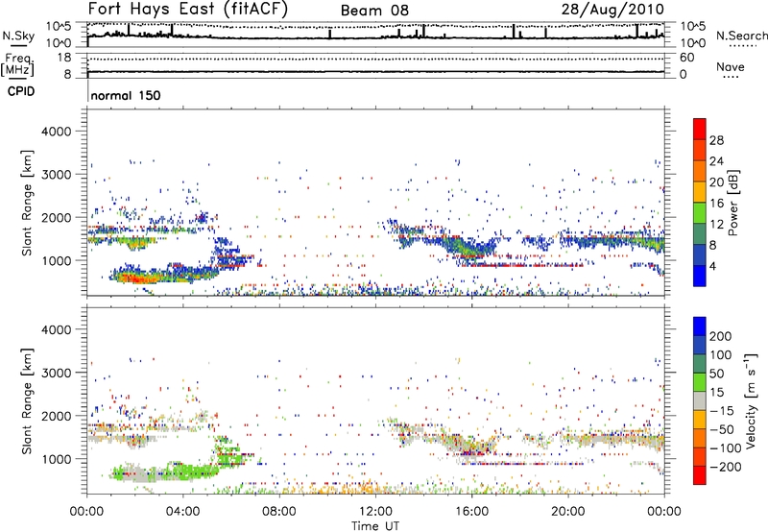Click the '4000' tick label on the power panel
Screen dimensions: 768x532
tap(57, 132)
